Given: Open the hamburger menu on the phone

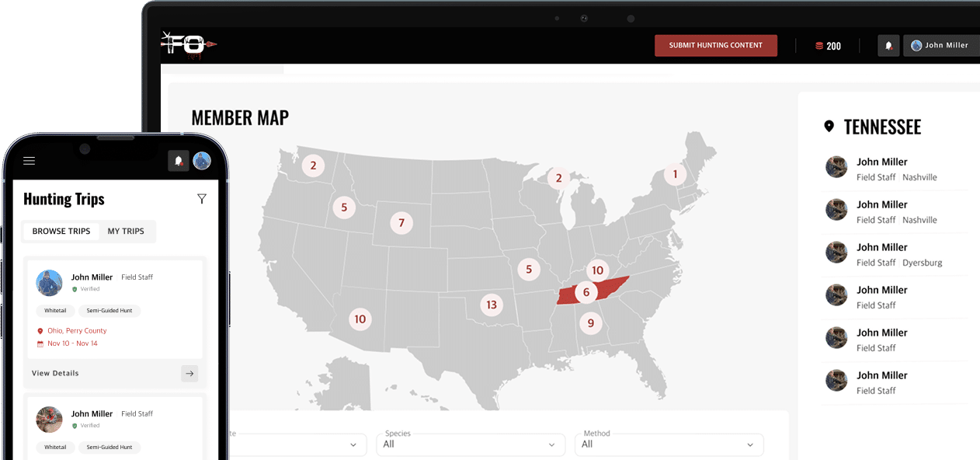Looking at the screenshot, I should tap(30, 161).
